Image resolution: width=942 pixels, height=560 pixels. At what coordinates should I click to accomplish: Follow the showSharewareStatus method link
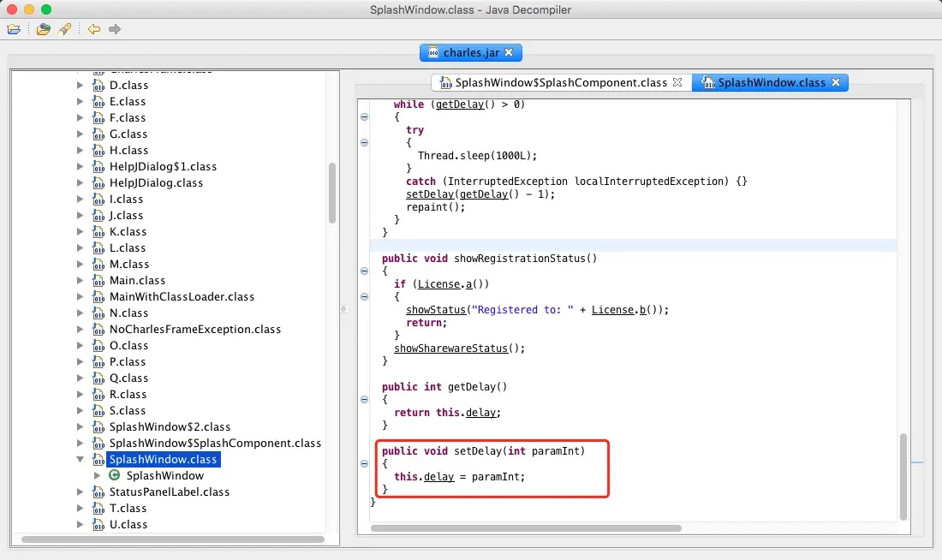(x=450, y=348)
